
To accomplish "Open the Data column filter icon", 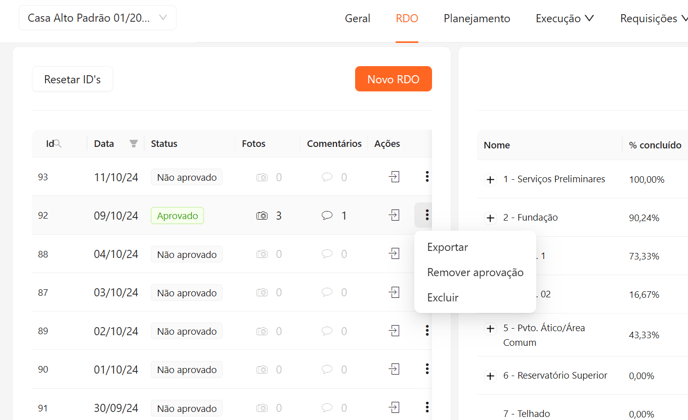I will point(133,144).
